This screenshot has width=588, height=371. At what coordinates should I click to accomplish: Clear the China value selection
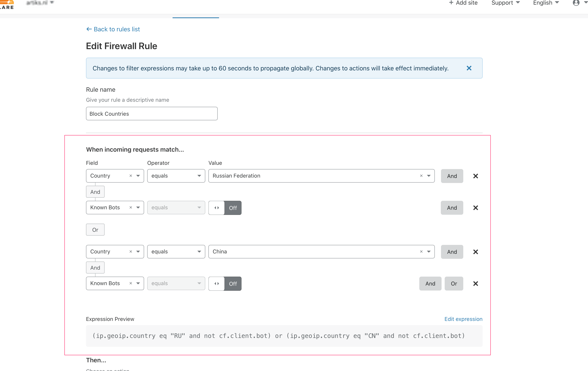pyautogui.click(x=421, y=251)
